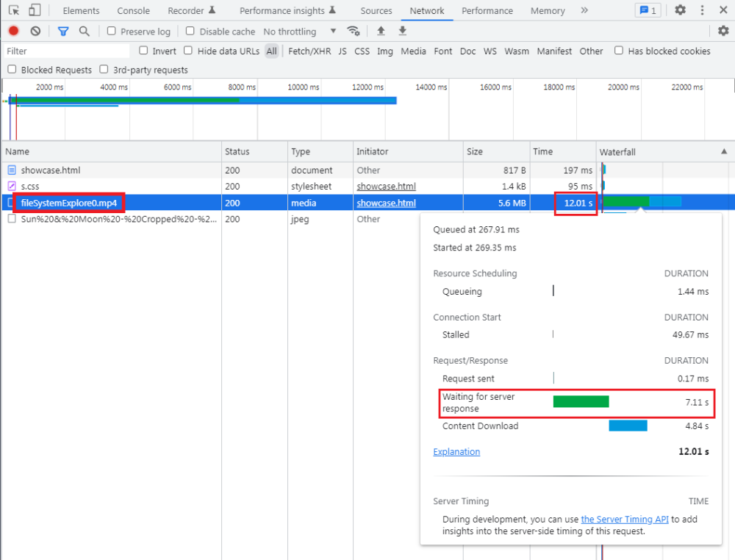Tick Hide data URLs checkbox
735x560 pixels.
(188, 51)
